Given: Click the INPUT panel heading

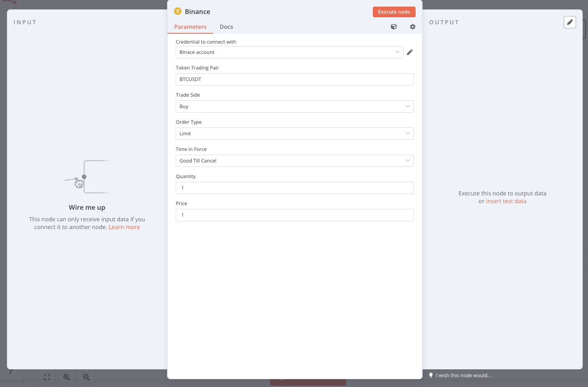Looking at the screenshot, I should pyautogui.click(x=25, y=22).
